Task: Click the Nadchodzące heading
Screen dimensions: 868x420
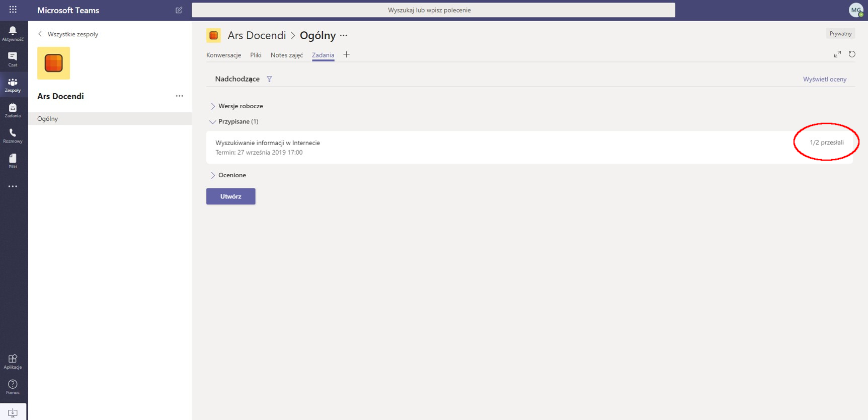Action: coord(238,79)
